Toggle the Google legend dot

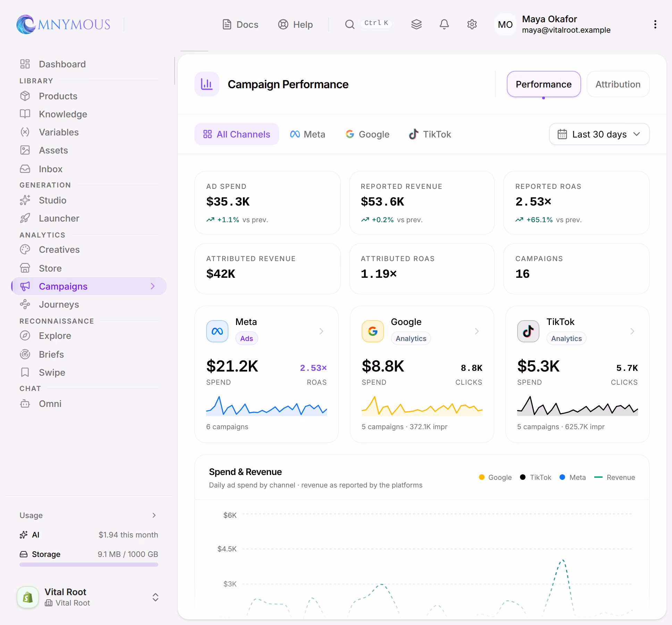point(482,477)
